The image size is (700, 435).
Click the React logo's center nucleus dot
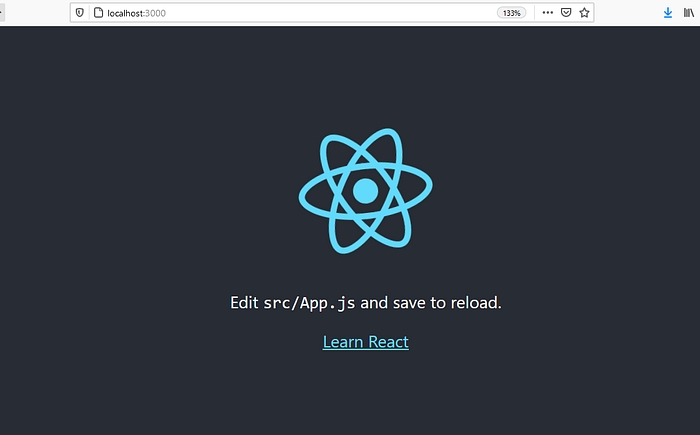pyautogui.click(x=365, y=190)
